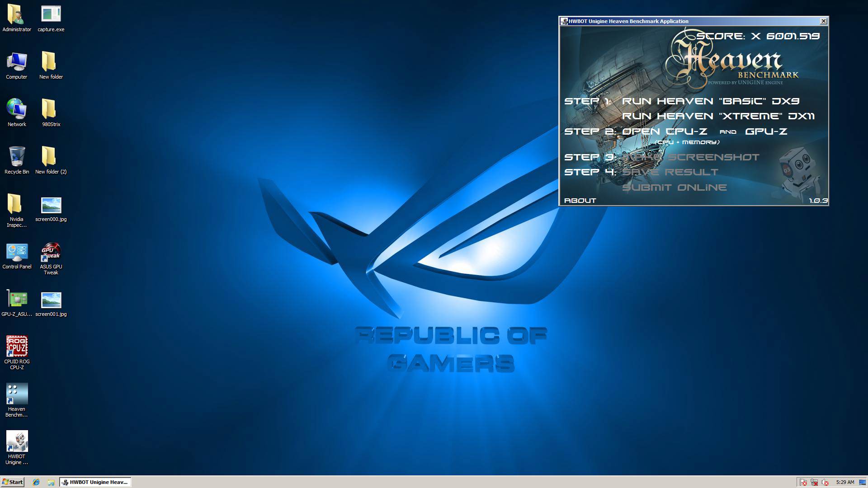Open the muted volume tray icon

click(x=825, y=482)
